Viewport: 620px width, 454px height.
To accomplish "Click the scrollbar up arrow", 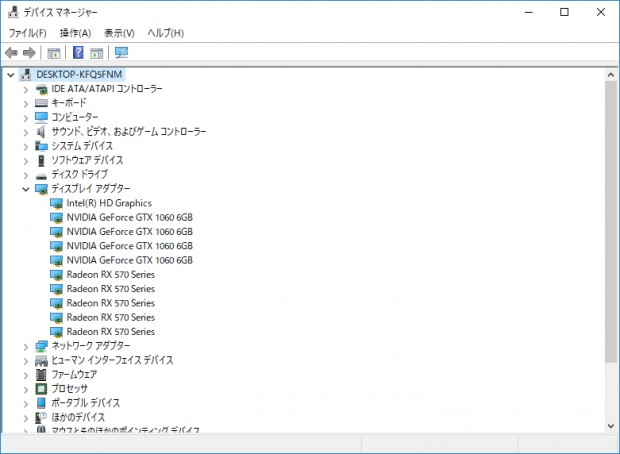I will 611,75.
